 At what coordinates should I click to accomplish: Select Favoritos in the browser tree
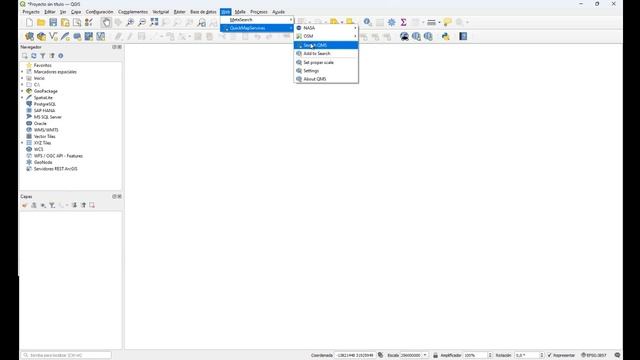point(42,65)
